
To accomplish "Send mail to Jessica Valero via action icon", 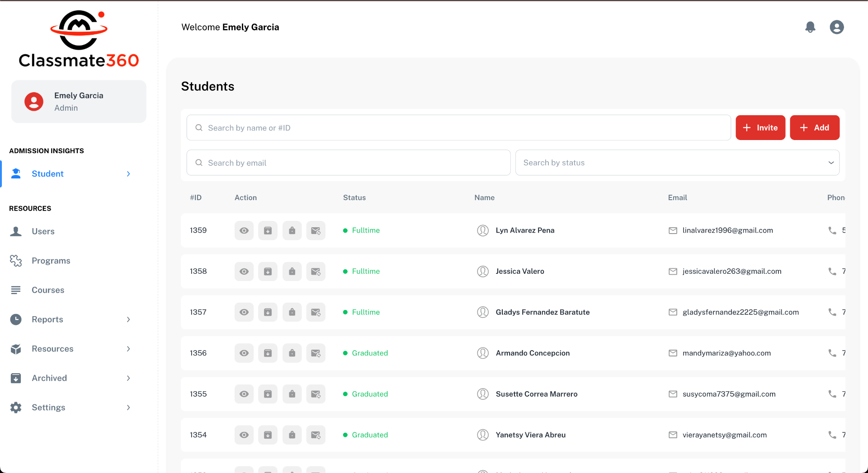I will [x=316, y=272].
